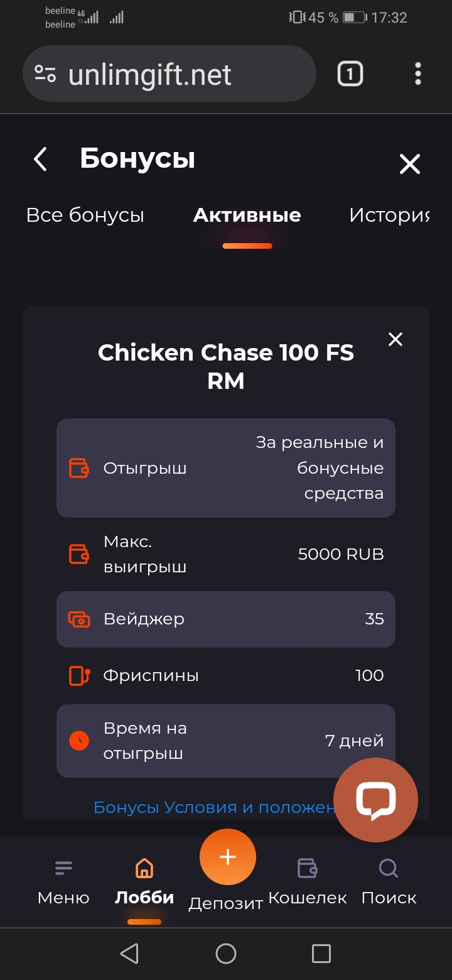This screenshot has height=980, width=452.
Task: Open Бонусы Условия и положения link
Action: (x=213, y=807)
